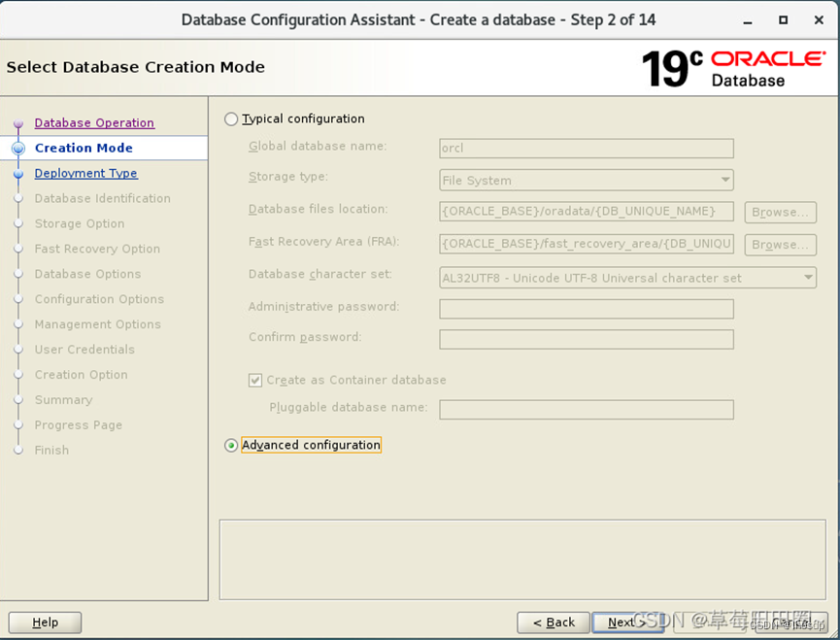Select Advanced configuration radio button

231,445
